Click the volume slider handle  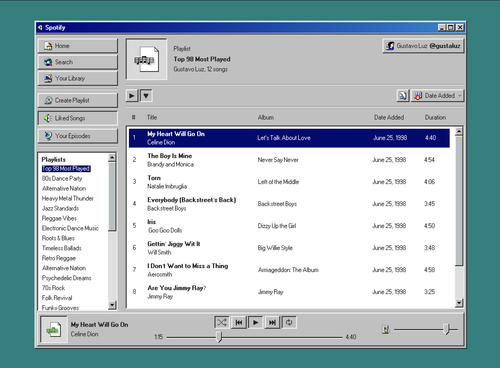coord(447,329)
